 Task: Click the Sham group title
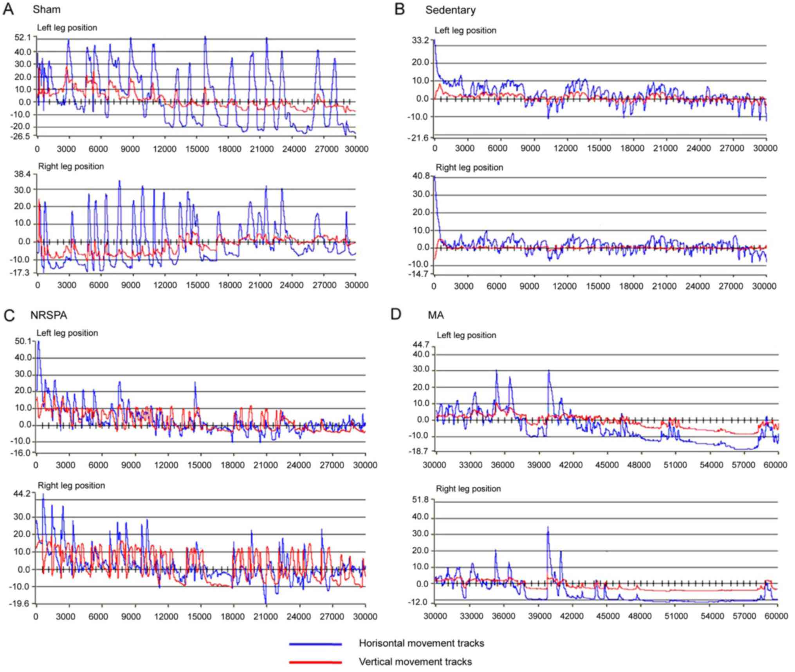pyautogui.click(x=46, y=9)
